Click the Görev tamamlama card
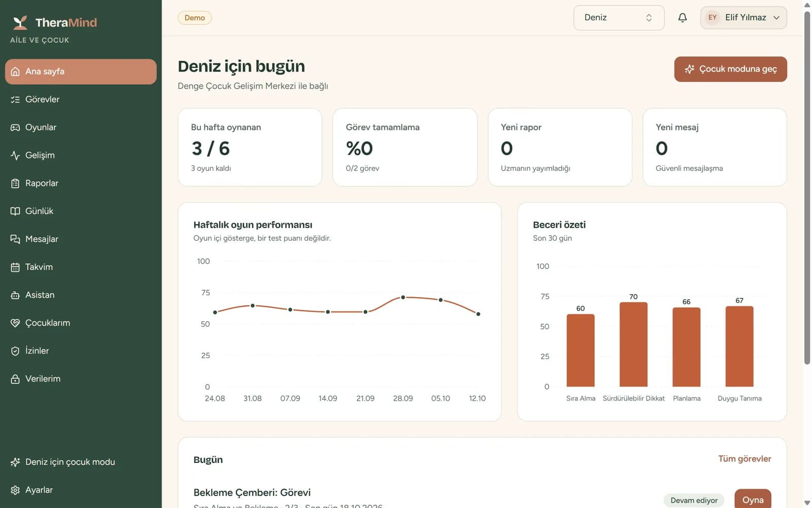The width and height of the screenshot is (812, 508). tap(405, 147)
